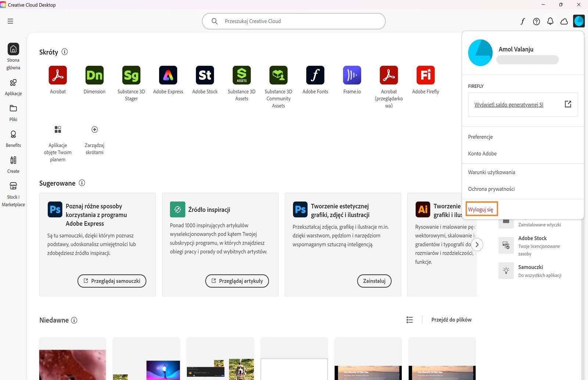Launch the first Acrobat shortcut
Viewport: 588px width, 380px height.
click(58, 75)
